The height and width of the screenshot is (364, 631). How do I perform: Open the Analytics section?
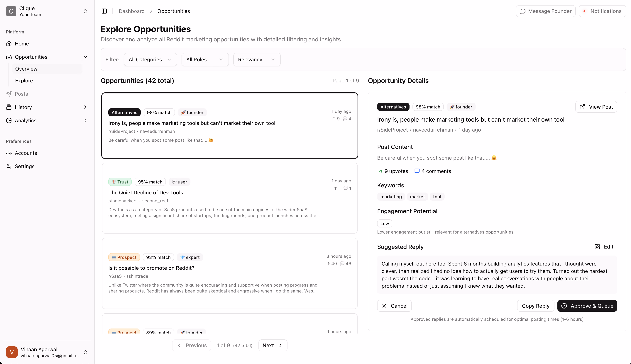(x=25, y=120)
